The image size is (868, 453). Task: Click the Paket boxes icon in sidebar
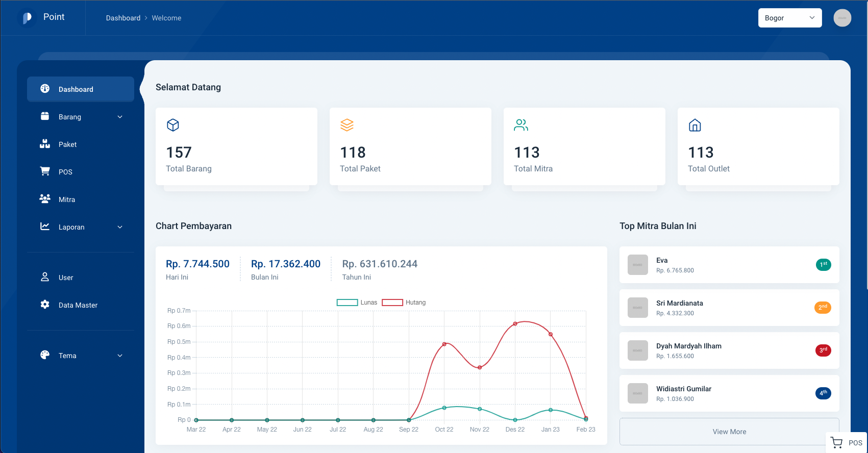tap(45, 144)
